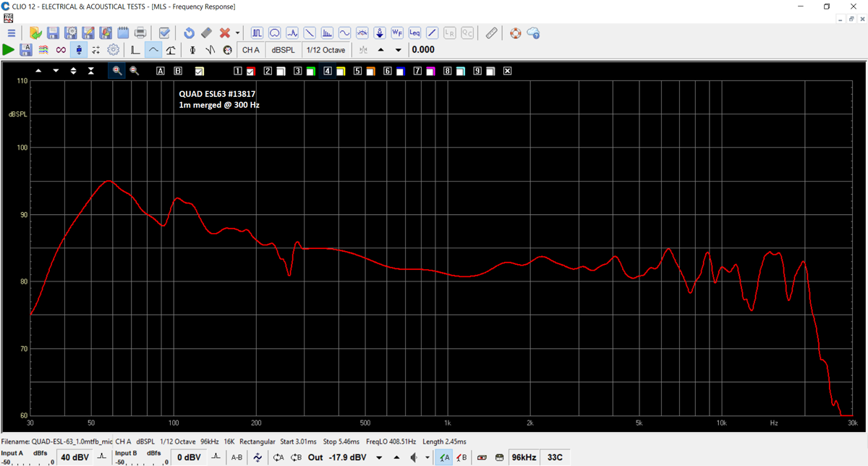This screenshot has height=466, width=868.
Task: Open the hamburger main menu
Action: point(12,33)
